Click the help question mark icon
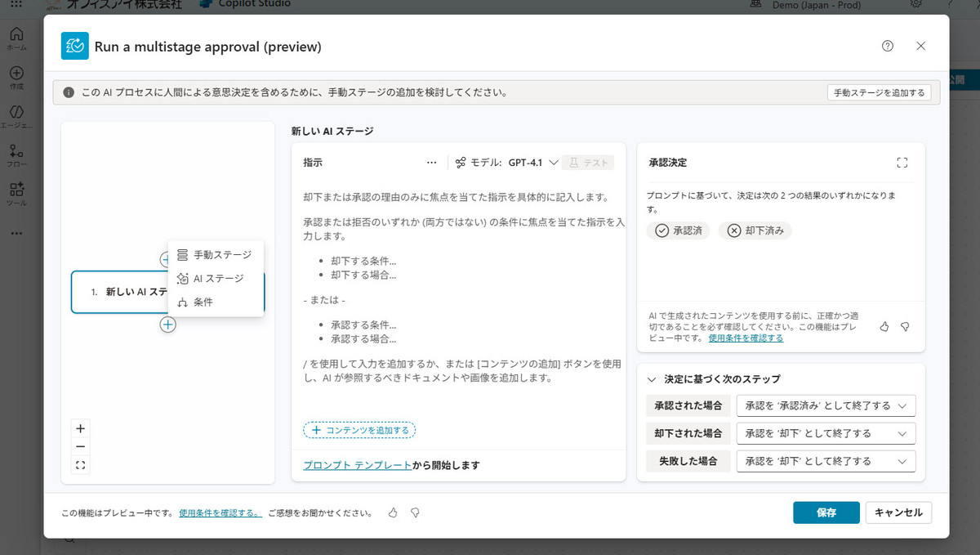The width and height of the screenshot is (980, 555). click(888, 46)
